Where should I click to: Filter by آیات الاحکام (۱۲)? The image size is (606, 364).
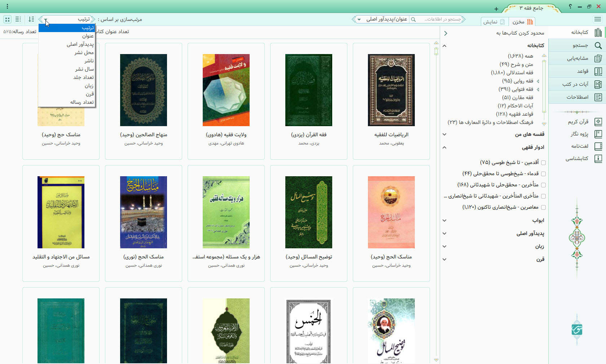click(515, 106)
